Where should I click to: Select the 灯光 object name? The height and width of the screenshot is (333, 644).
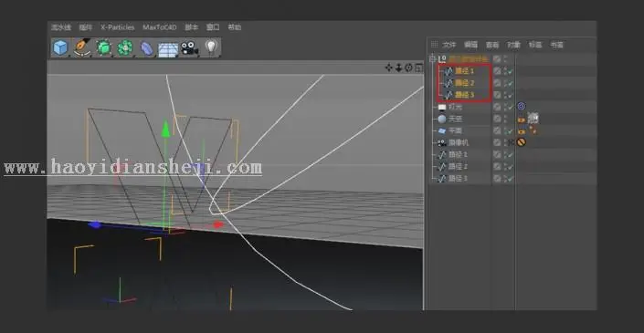coord(455,107)
